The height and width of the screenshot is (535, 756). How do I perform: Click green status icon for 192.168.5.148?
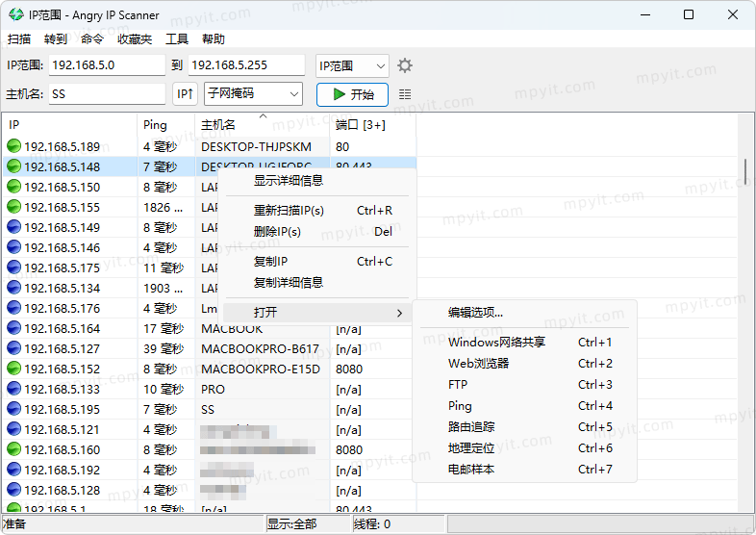tap(14, 166)
